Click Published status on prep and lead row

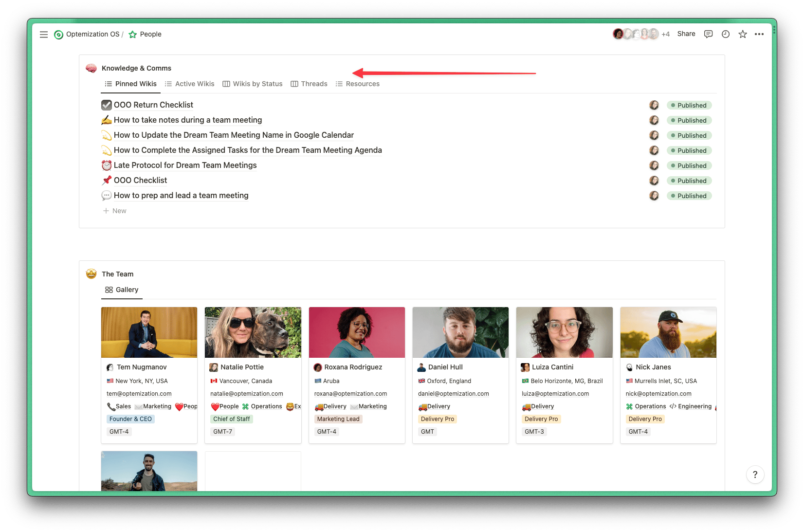click(689, 196)
